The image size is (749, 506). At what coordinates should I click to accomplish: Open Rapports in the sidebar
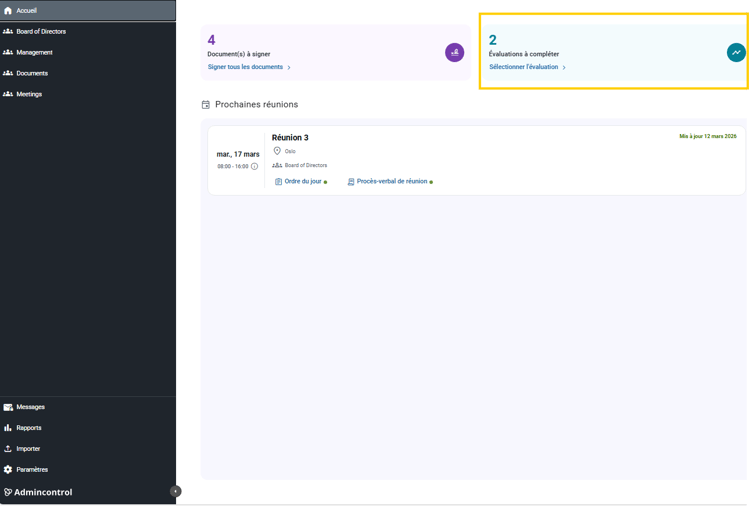tap(29, 428)
